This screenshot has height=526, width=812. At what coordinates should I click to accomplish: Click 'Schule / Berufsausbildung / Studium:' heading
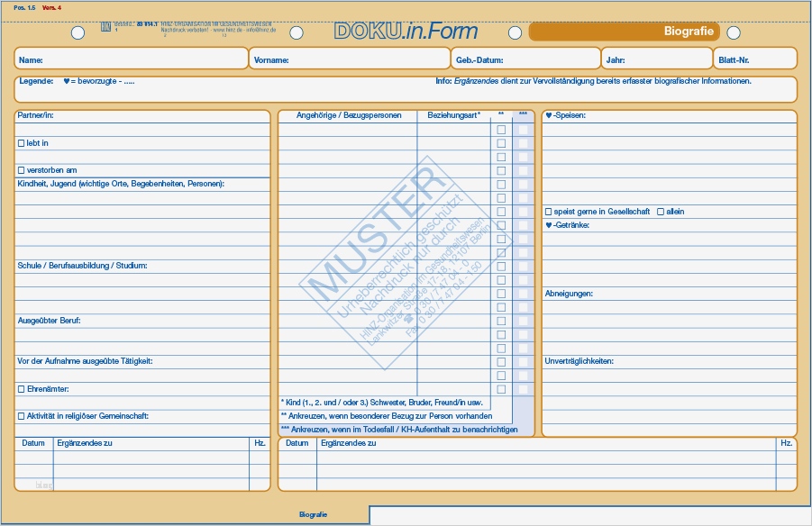82,266
